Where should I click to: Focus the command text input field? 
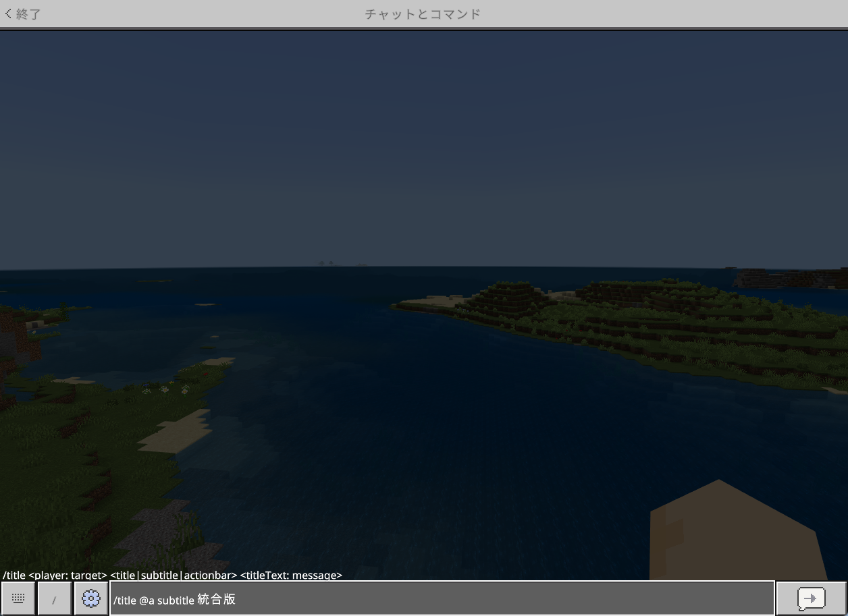[442, 598]
